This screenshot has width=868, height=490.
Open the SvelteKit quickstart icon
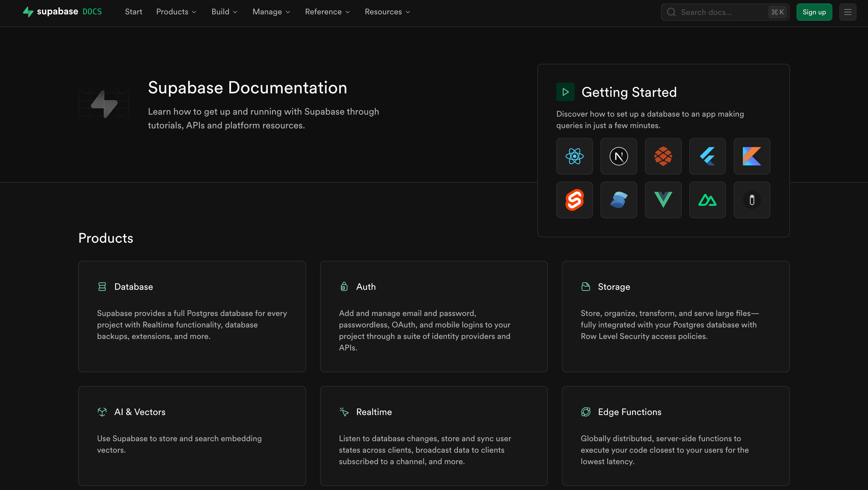[x=575, y=200]
